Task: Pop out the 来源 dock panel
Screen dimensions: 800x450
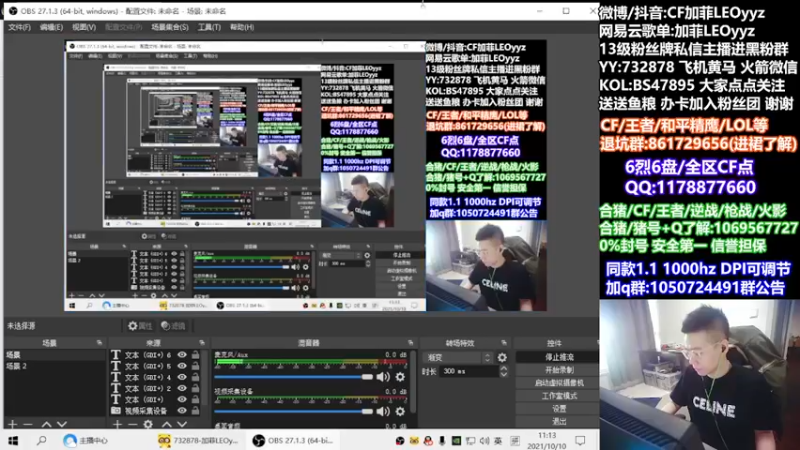Action: (202, 343)
